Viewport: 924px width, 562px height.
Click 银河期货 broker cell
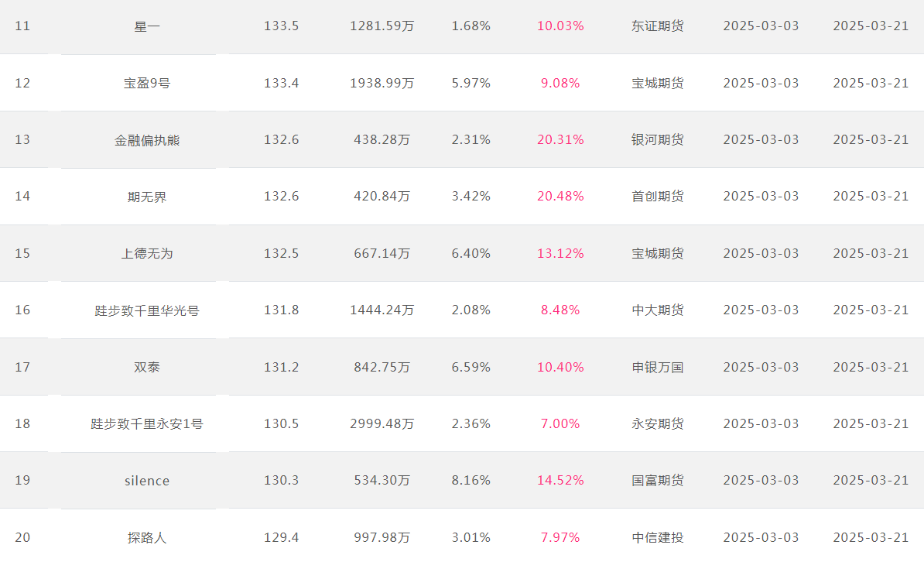658,140
